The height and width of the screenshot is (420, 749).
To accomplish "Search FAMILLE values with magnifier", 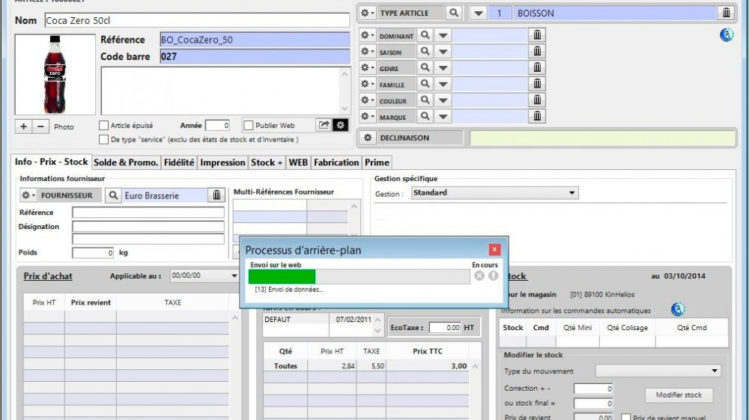I will [425, 84].
